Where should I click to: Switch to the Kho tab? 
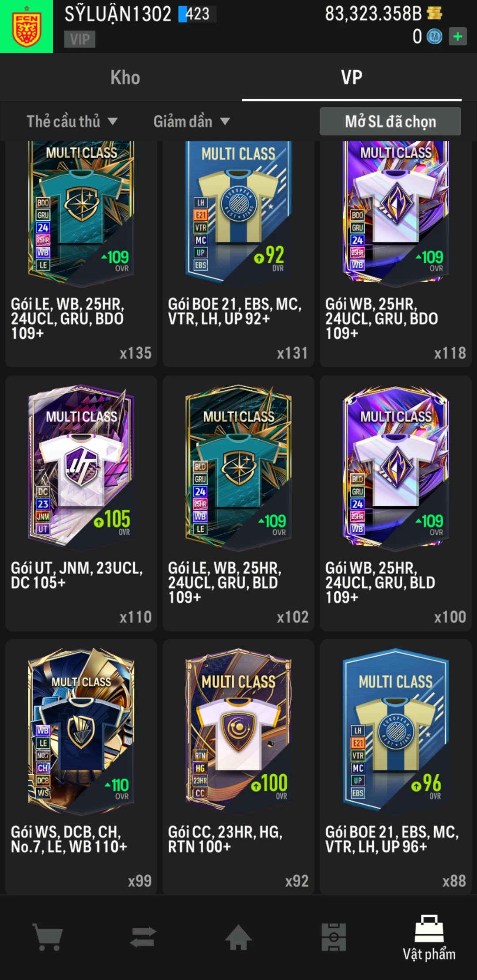pyautogui.click(x=125, y=77)
